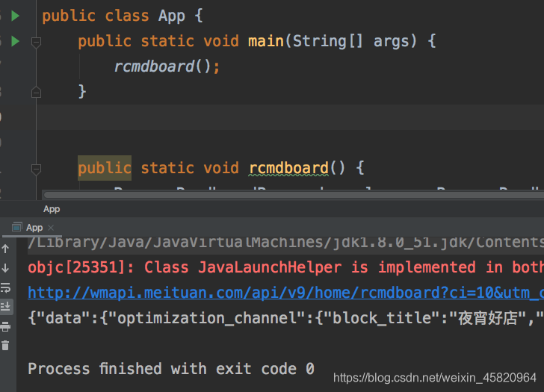Click the highlighted public keyword
This screenshot has width=544, height=392.
pyautogui.click(x=105, y=168)
